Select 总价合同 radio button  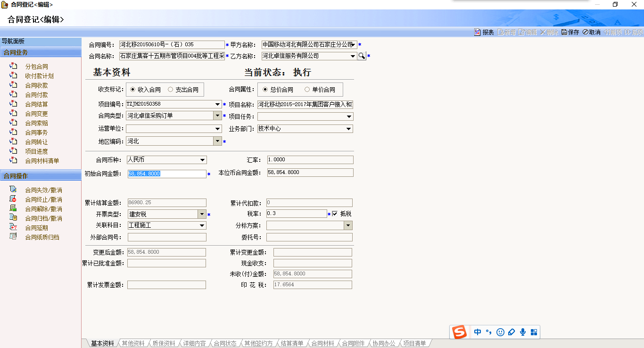click(265, 90)
